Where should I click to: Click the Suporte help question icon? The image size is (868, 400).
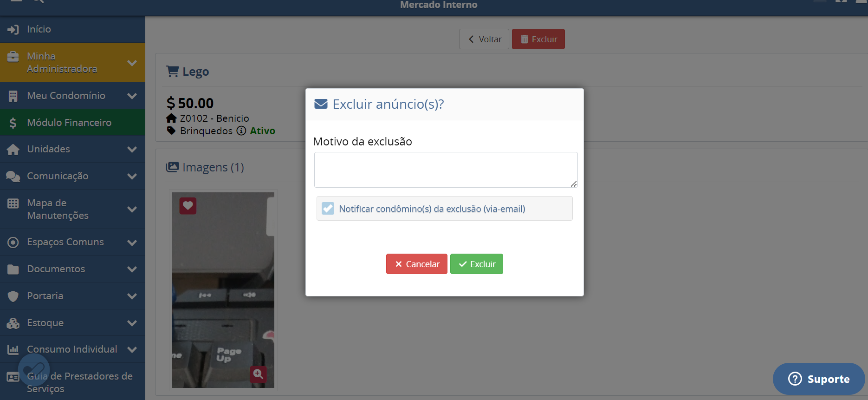point(795,379)
